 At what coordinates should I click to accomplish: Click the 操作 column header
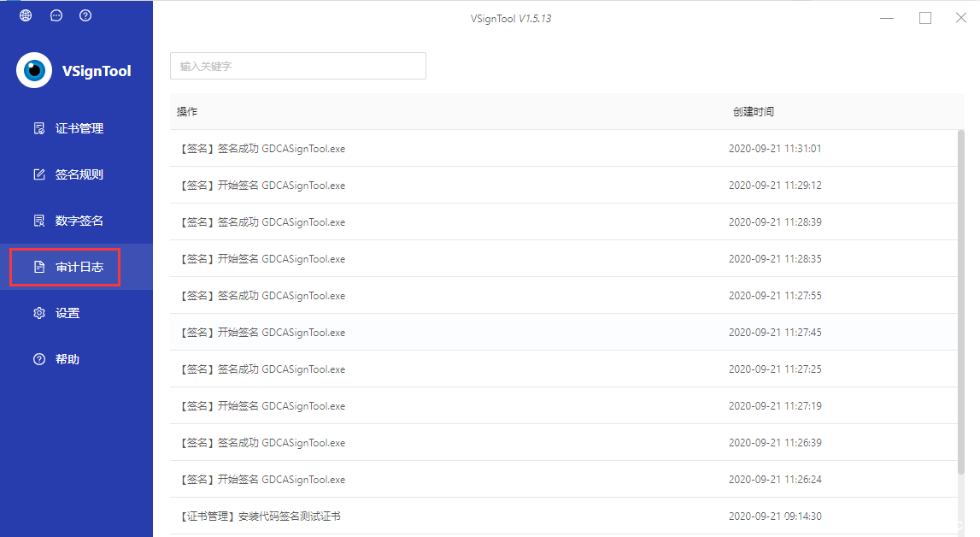(187, 112)
